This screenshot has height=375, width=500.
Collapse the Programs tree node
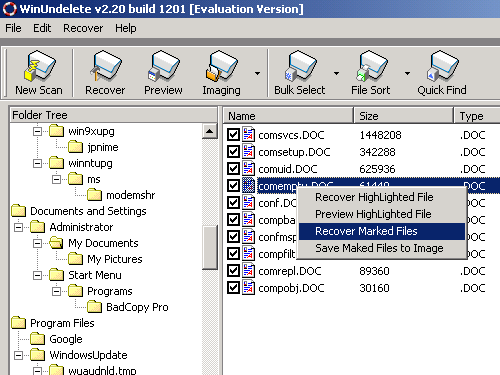pyautogui.click(x=56, y=291)
